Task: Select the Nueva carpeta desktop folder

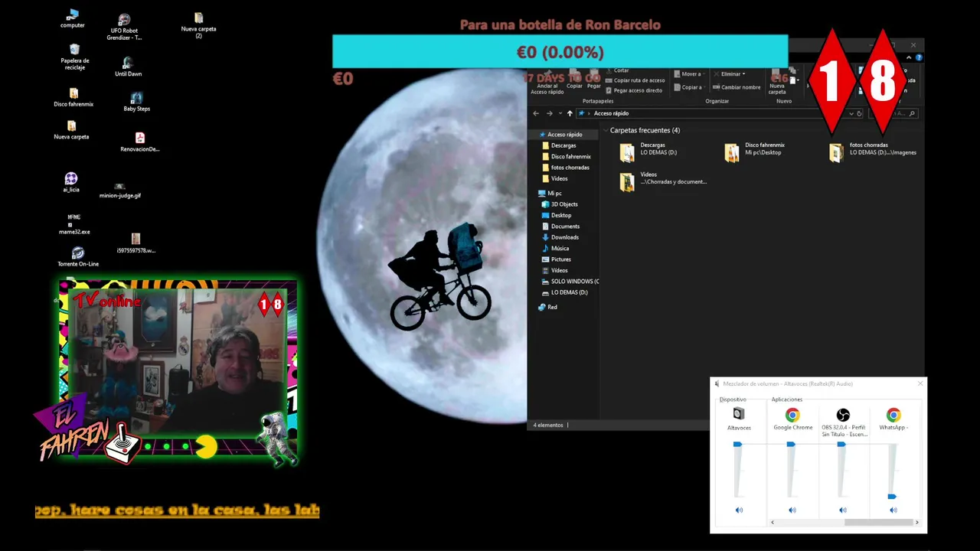Action: pos(71,130)
